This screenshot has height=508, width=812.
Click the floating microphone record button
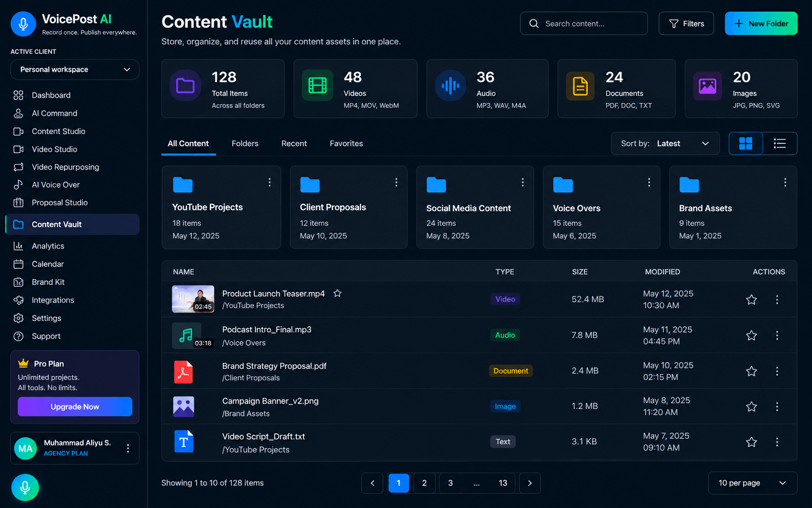coord(25,488)
